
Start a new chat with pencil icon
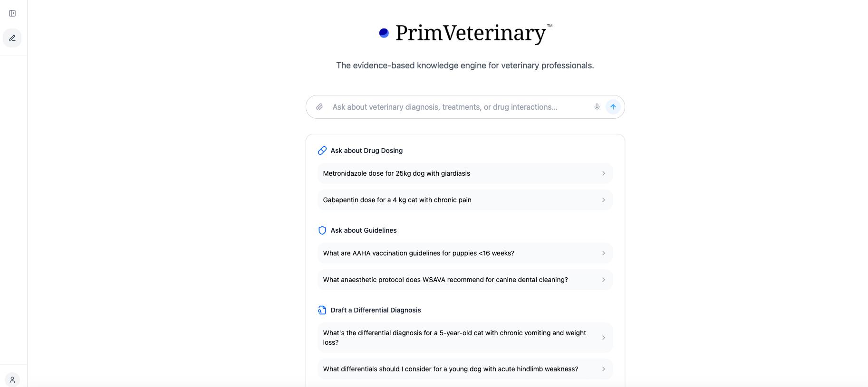point(12,38)
